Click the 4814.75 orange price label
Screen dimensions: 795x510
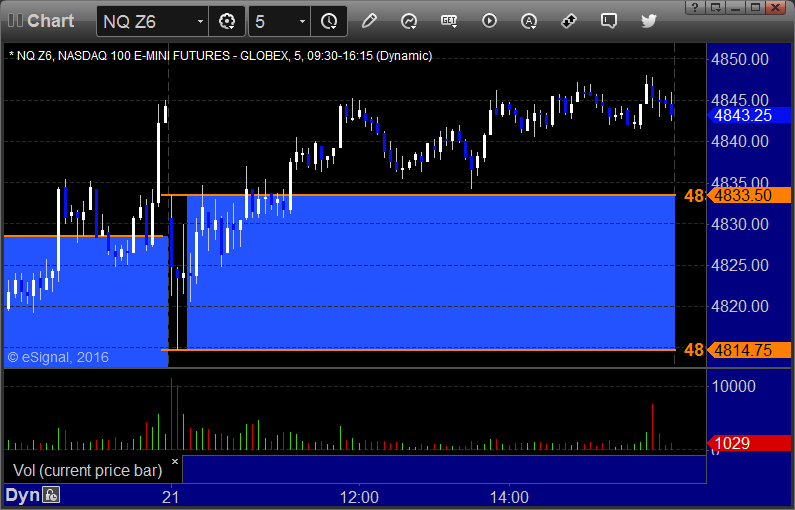click(749, 350)
